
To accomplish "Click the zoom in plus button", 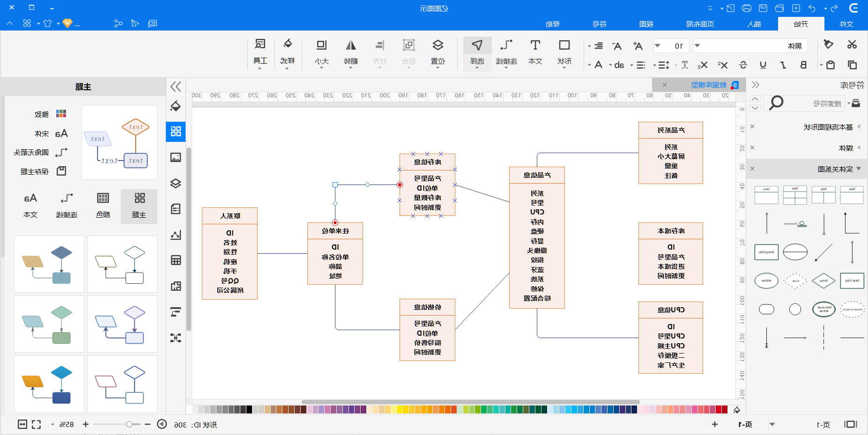I will pyautogui.click(x=86, y=424).
